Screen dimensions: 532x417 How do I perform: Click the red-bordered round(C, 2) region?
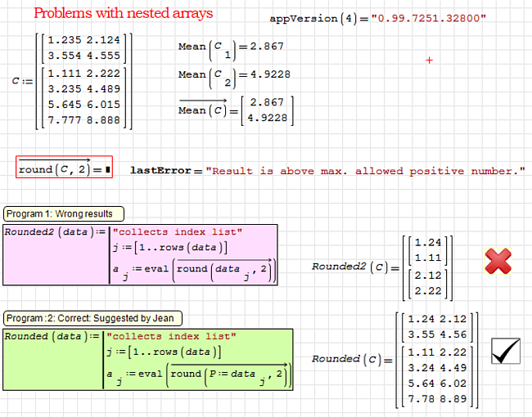(64, 169)
